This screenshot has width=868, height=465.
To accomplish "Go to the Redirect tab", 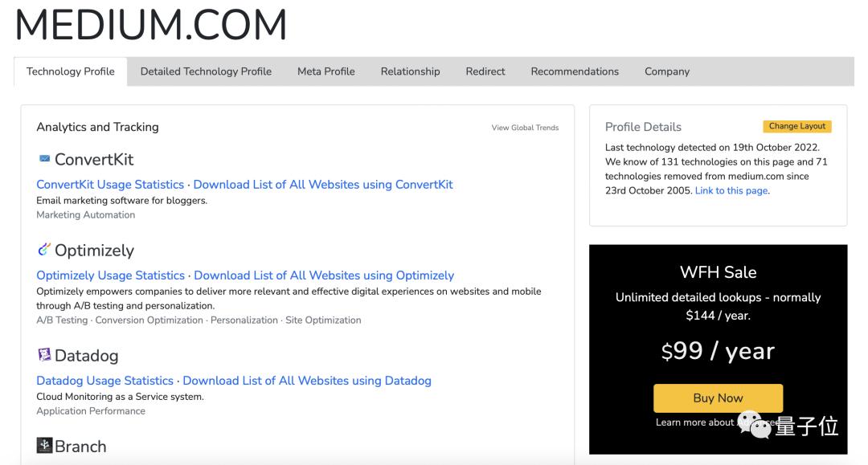I will tap(485, 71).
